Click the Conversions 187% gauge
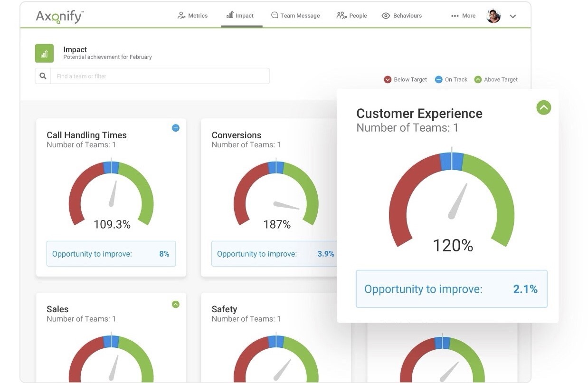Image resolution: width=588 pixels, height=383 pixels. [x=276, y=195]
